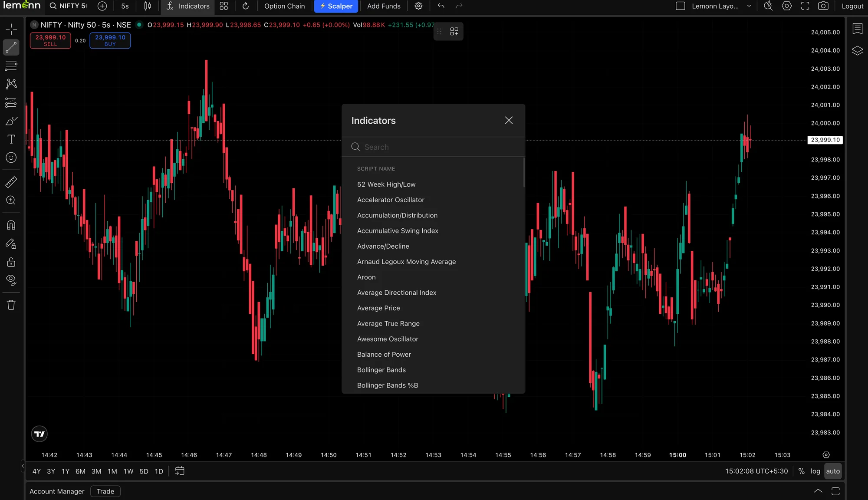
Task: Select the crosshair cursor tool
Action: 11,29
